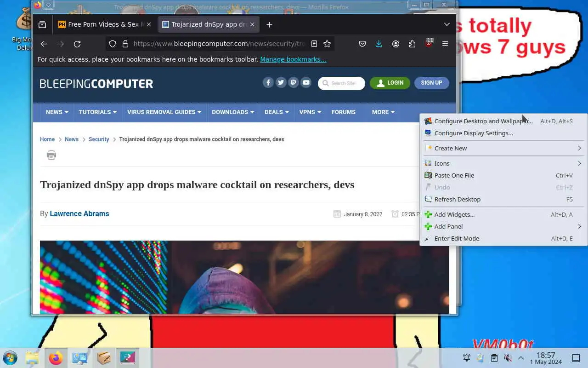This screenshot has width=588, height=368.
Task: Open the system settings monitor taskbar icon
Action: tap(79, 358)
